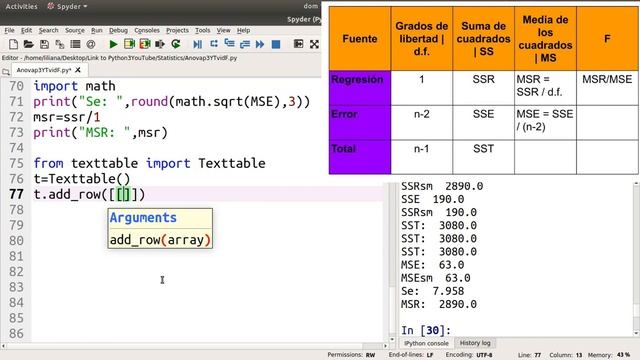Click the 'Regresión' row header in table
The image size is (640, 360).
[x=360, y=88]
